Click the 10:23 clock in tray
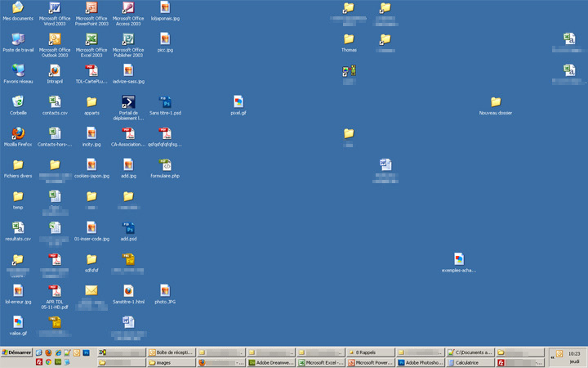Image resolution: width=588 pixels, height=368 pixels. click(x=574, y=354)
